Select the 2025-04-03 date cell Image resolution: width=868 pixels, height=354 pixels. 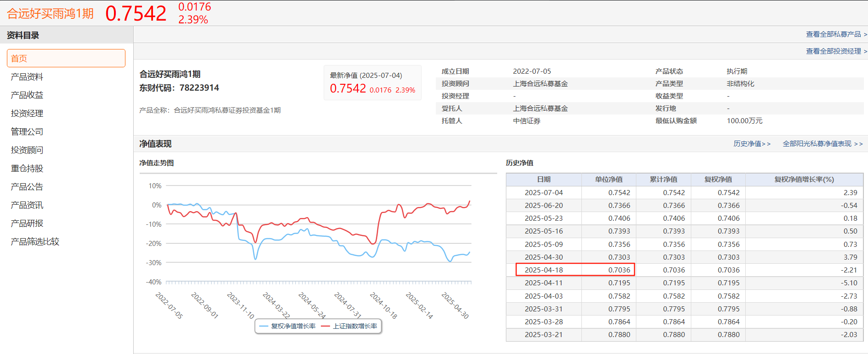544,296
